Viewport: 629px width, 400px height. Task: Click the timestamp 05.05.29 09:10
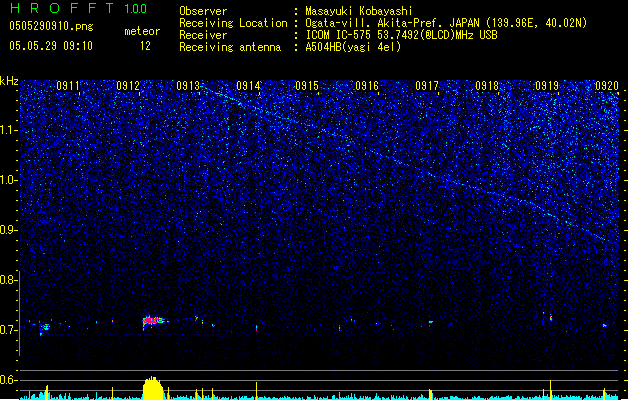pyautogui.click(x=51, y=46)
